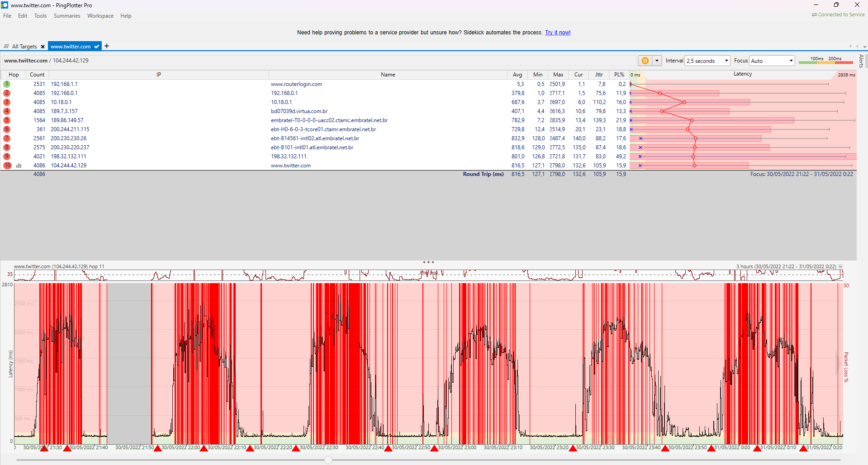868x465 pixels.
Task: Open the Tools menu
Action: click(40, 16)
